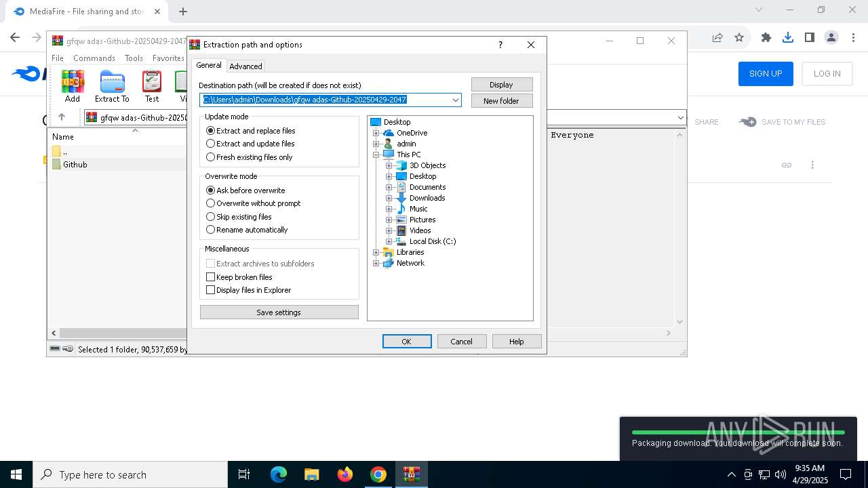Open destination path dropdown arrow

click(x=456, y=100)
